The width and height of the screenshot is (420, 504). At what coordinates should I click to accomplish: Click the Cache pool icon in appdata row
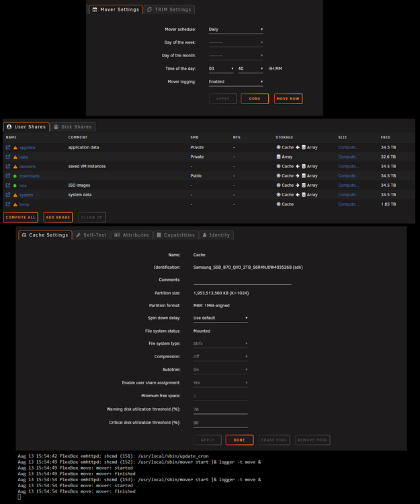(278, 147)
